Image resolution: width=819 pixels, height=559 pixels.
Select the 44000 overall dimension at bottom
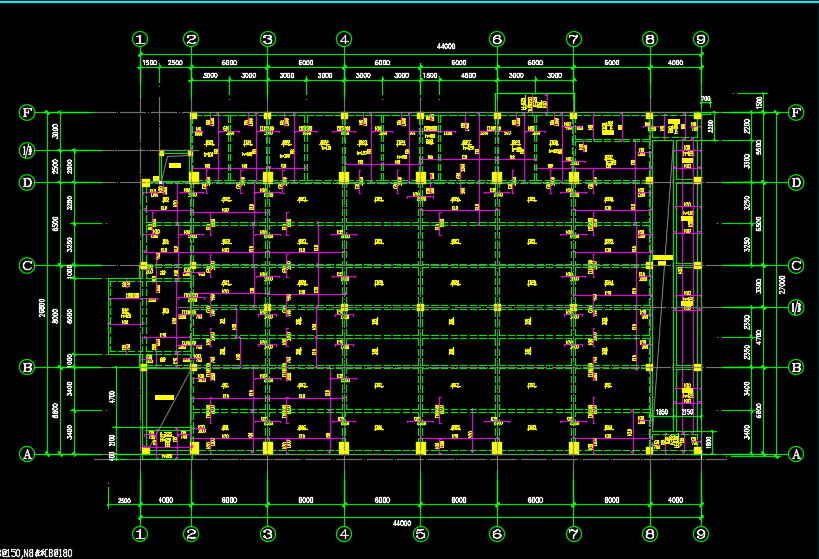pos(402,523)
